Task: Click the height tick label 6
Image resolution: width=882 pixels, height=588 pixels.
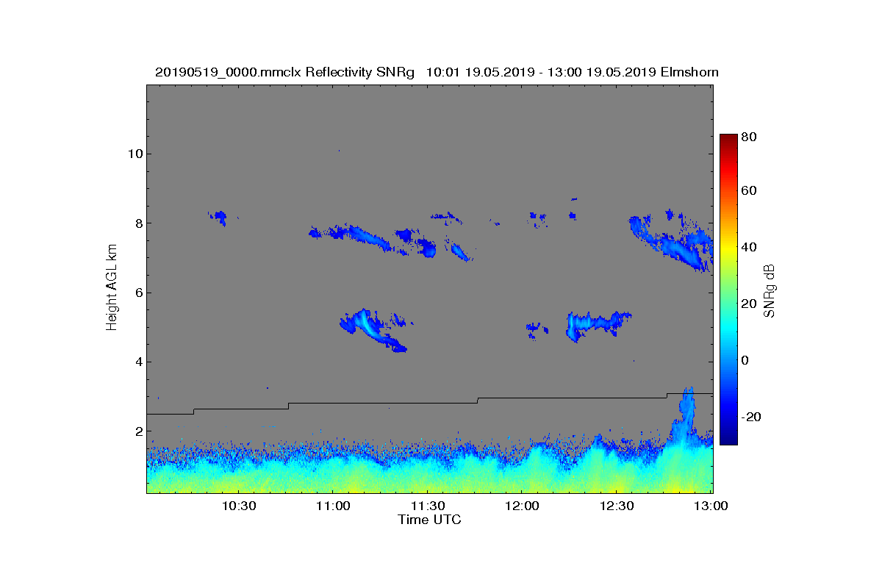Action: coord(138,293)
